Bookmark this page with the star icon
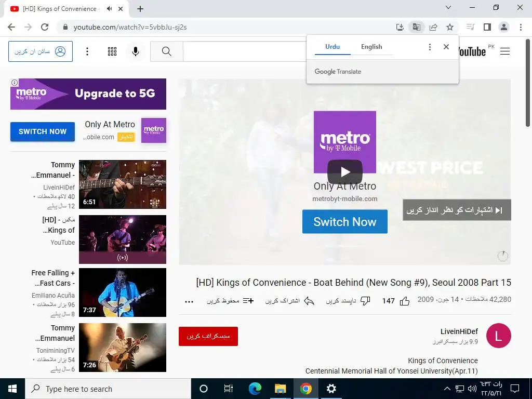The image size is (532, 399). click(450, 27)
